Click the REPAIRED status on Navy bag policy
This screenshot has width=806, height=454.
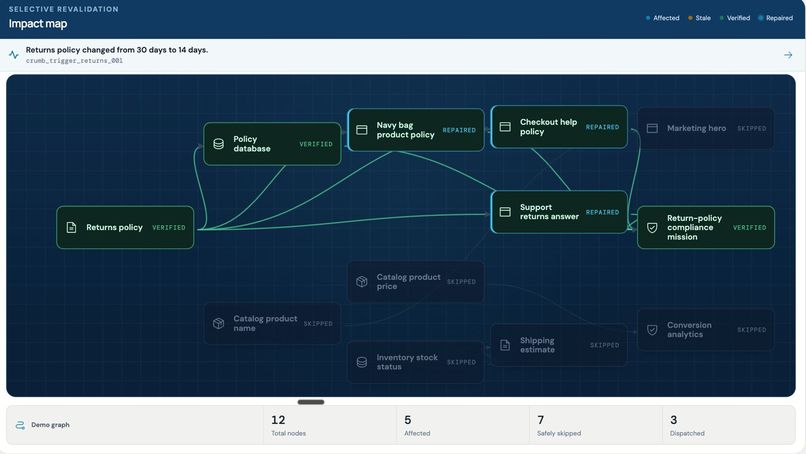point(459,130)
